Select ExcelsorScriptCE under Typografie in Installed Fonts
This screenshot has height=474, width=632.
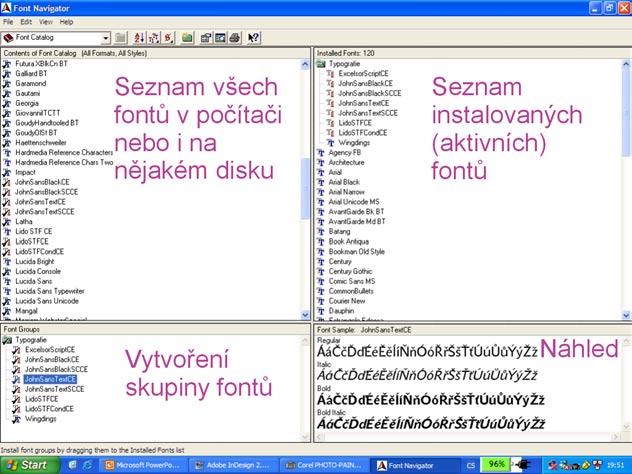pyautogui.click(x=364, y=73)
